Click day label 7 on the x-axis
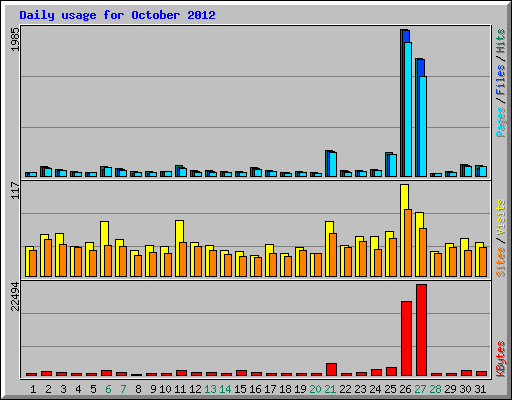 pos(123,389)
